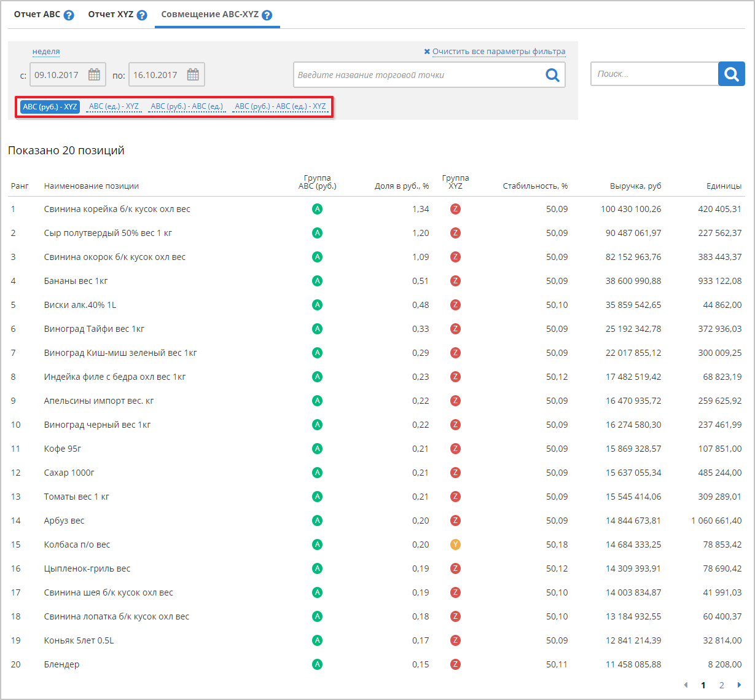The width and height of the screenshot is (755, 700).
Task: Go to page 2 of results
Action: tap(722, 685)
